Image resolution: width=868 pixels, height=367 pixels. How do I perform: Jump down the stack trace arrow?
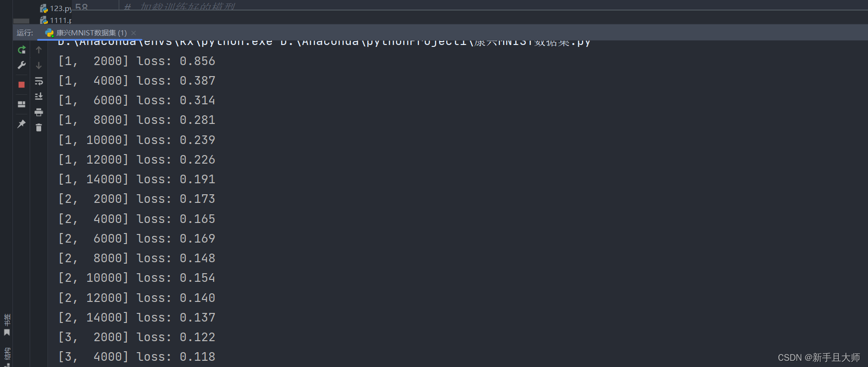click(39, 66)
